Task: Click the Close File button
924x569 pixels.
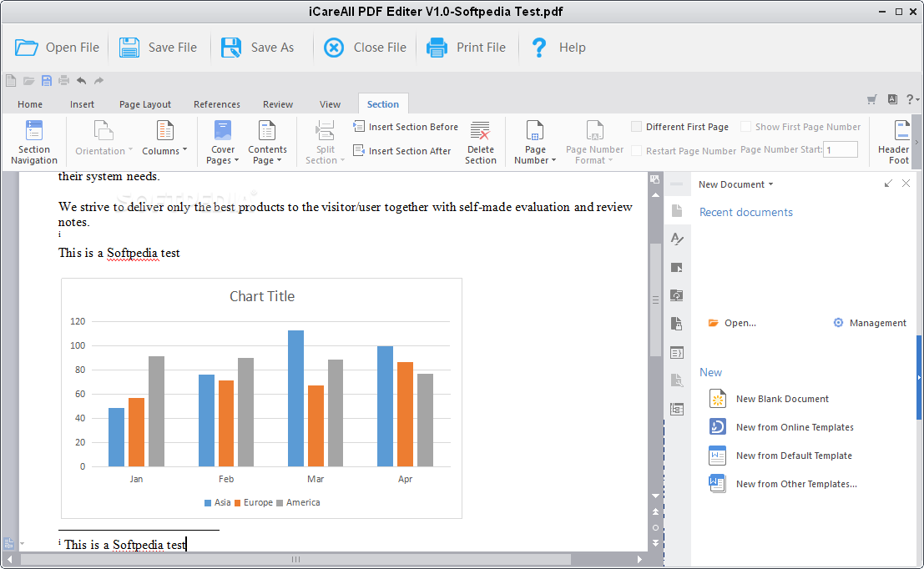Action: click(x=365, y=47)
